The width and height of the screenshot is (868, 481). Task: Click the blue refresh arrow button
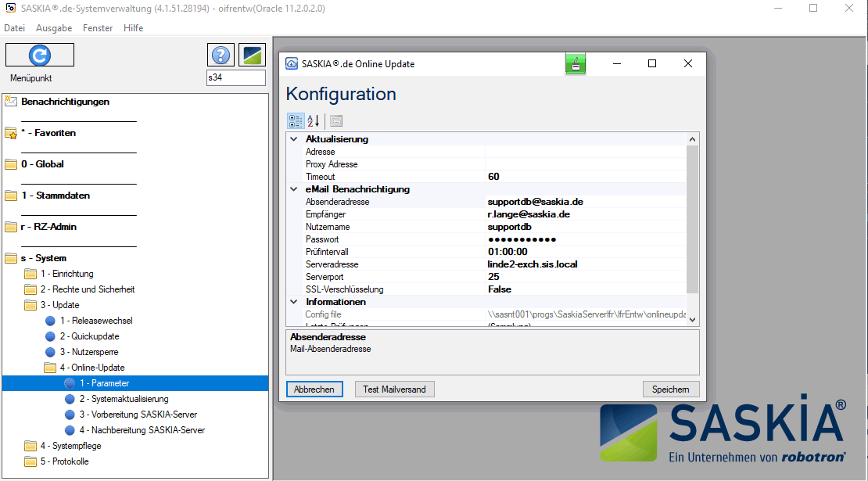[39, 55]
